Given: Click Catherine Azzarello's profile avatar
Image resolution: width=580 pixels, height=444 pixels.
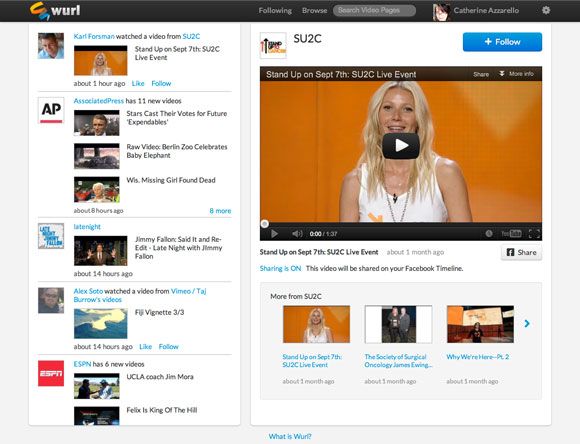Looking at the screenshot, I should coord(441,12).
